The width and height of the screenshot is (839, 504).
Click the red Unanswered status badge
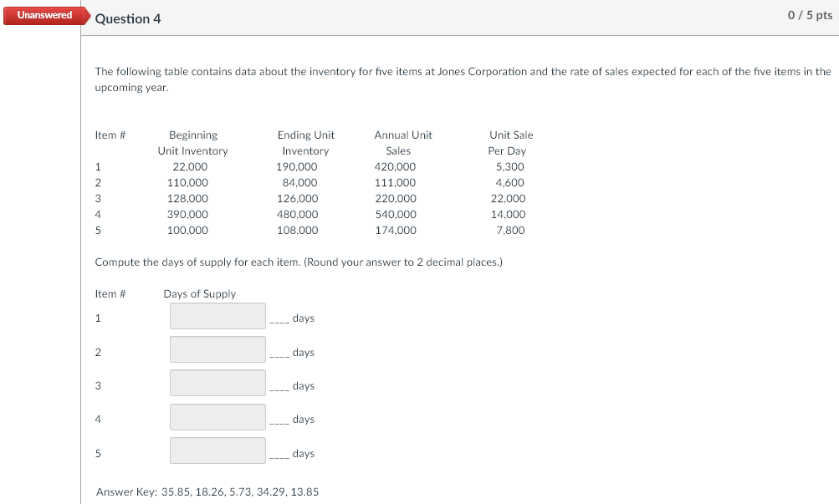pos(45,15)
